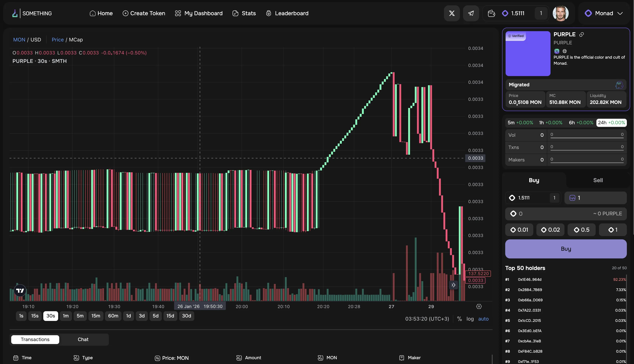Open the Leaderboard page

pos(287,13)
